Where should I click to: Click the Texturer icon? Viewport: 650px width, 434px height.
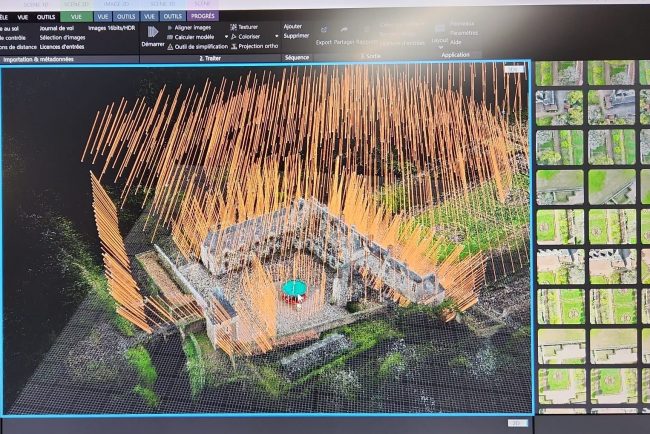[x=233, y=27]
